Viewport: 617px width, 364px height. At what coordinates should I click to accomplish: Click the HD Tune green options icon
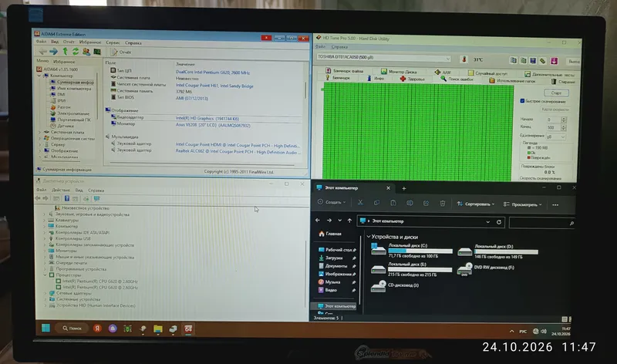point(543,61)
